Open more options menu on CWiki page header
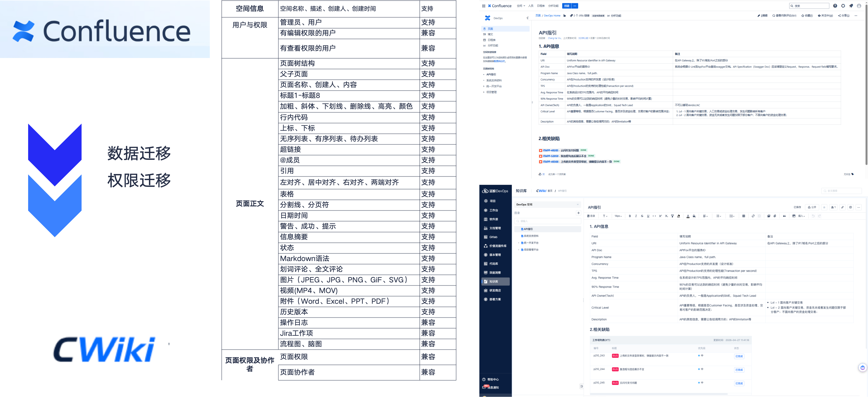Image resolution: width=868 pixels, height=397 pixels. tap(859, 207)
